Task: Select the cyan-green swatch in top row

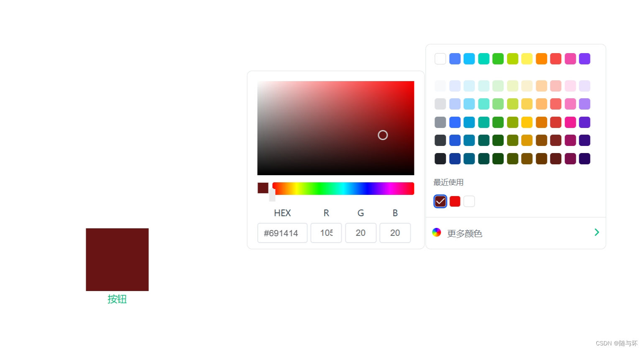Action: tap(484, 59)
